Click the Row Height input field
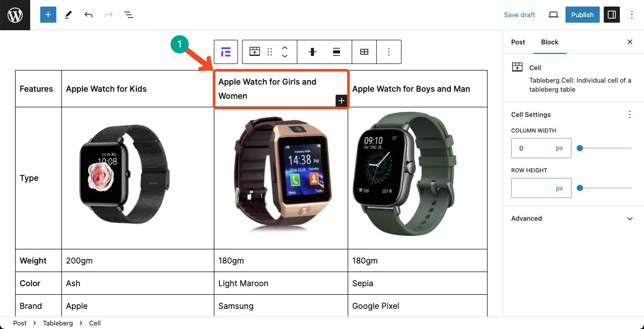This screenshot has width=644, height=329. click(541, 188)
